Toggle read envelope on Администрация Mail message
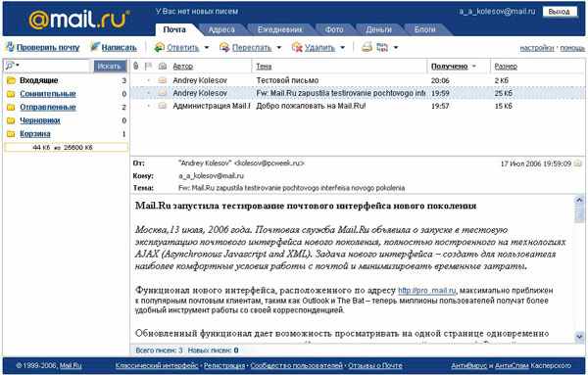The width and height of the screenshot is (588, 375). click(x=162, y=106)
